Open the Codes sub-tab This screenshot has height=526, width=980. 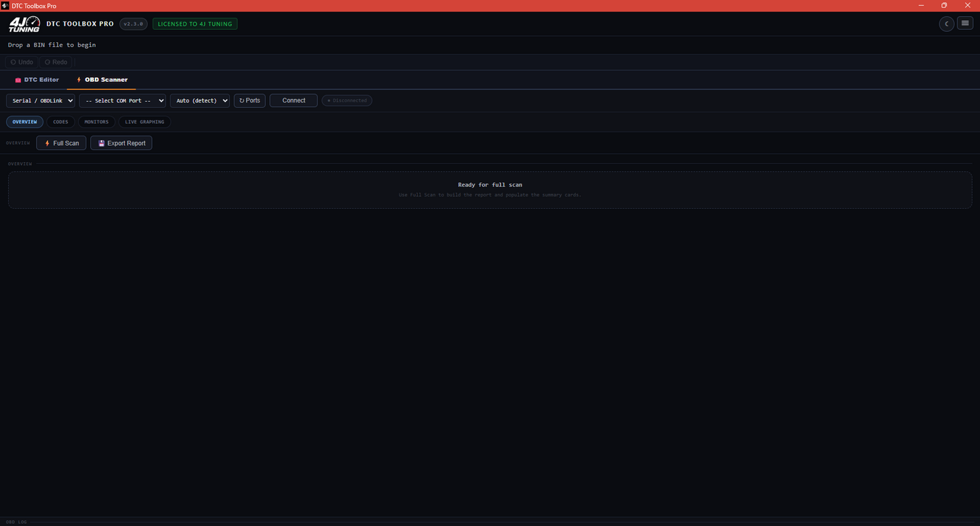pyautogui.click(x=61, y=122)
